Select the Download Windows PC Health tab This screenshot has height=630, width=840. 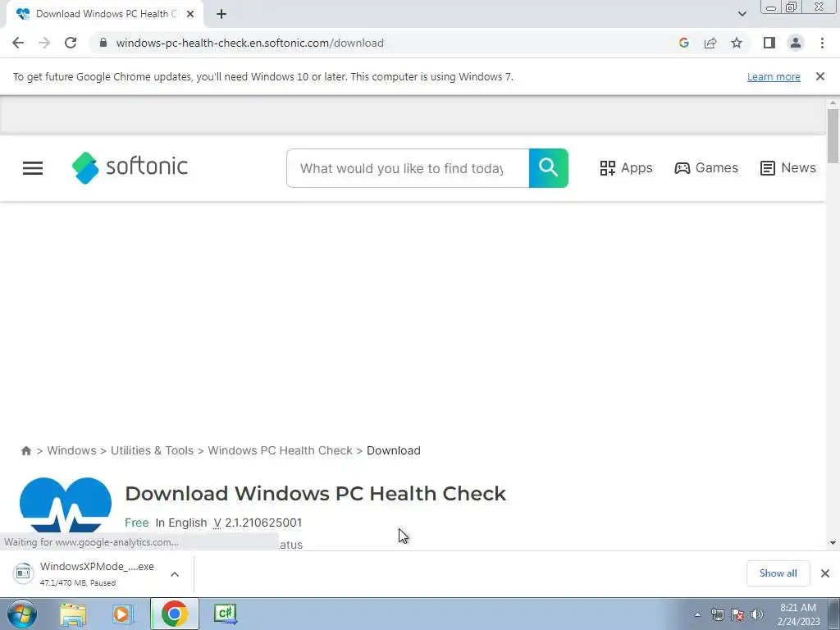point(105,15)
